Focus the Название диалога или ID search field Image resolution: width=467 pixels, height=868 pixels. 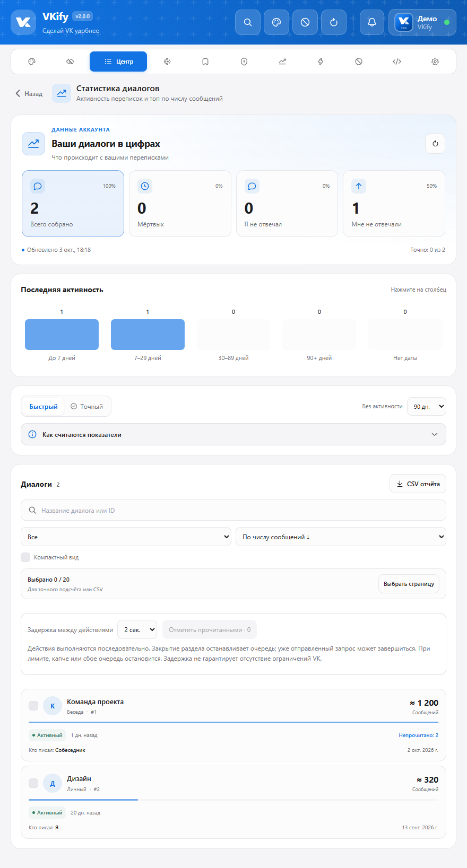[x=233, y=510]
